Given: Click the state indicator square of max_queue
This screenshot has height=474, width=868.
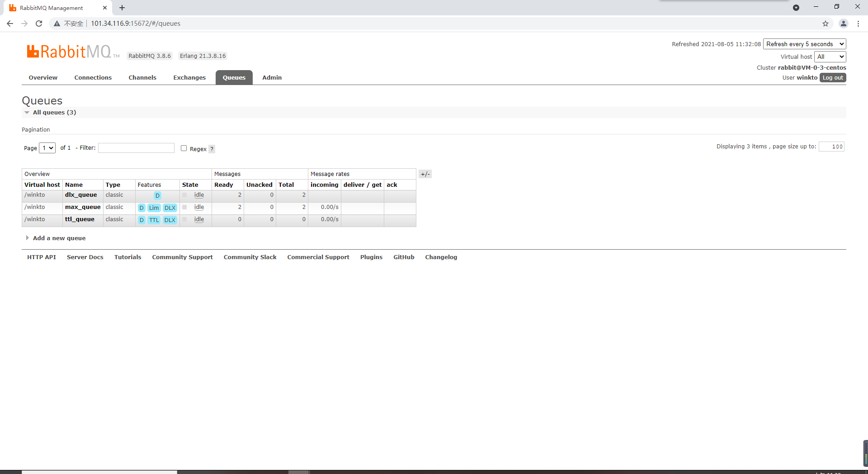Looking at the screenshot, I should coord(184,207).
